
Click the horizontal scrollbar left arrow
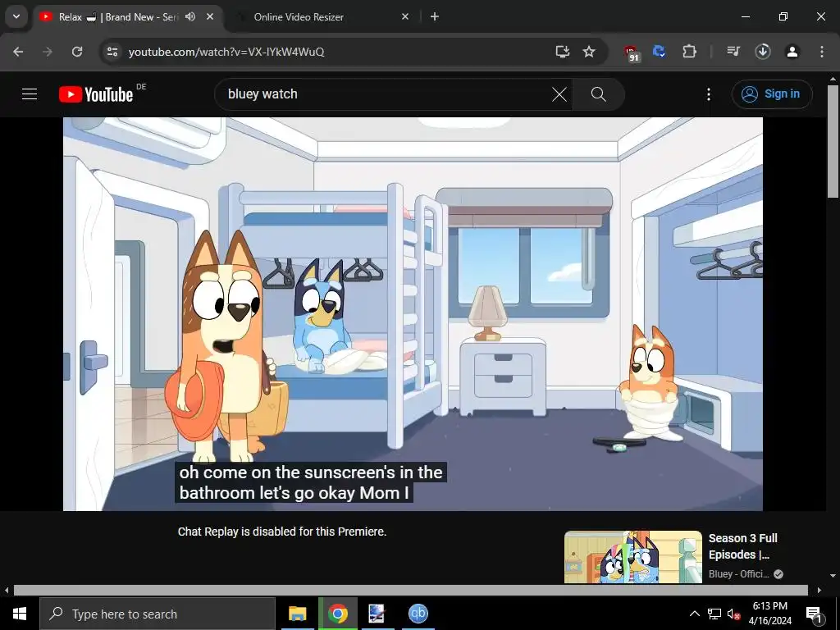pyautogui.click(x=7, y=590)
